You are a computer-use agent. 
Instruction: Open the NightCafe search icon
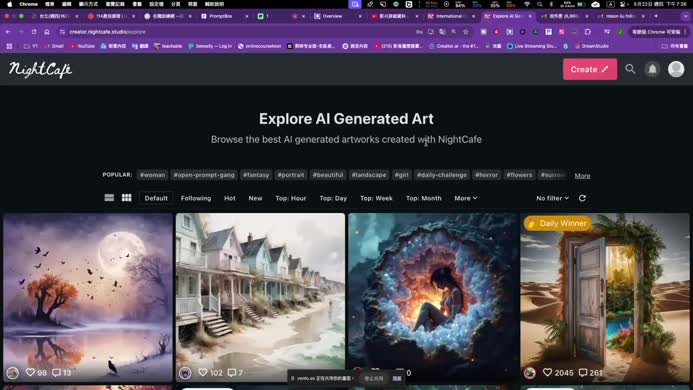point(630,69)
